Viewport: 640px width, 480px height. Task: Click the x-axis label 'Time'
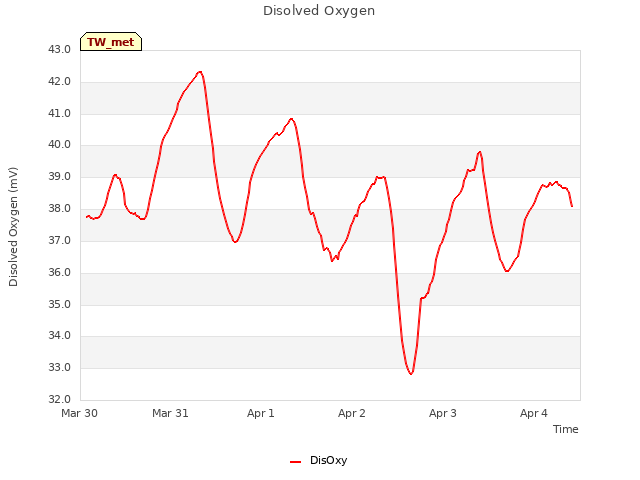tap(565, 429)
